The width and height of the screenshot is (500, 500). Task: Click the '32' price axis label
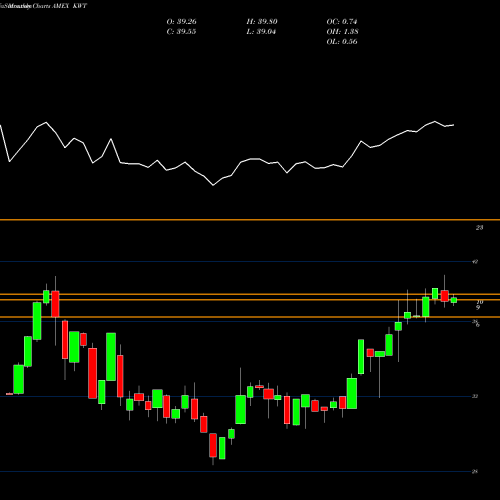pos(475,396)
